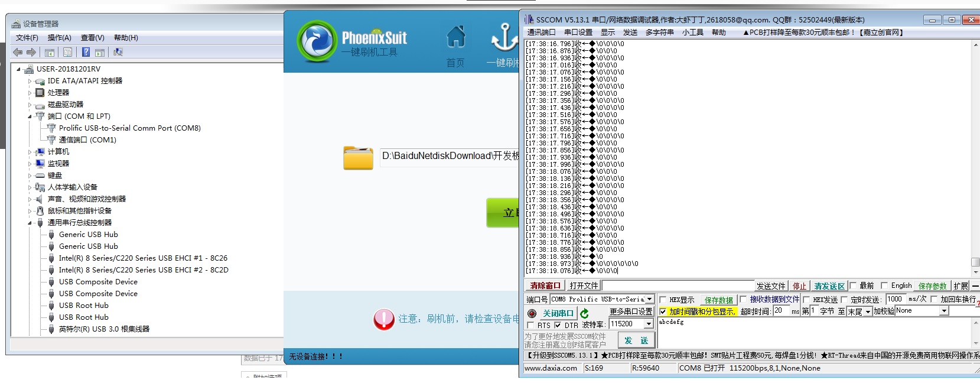
Task: Click the yellow folder icon in PhoenixSuit
Action: coord(359,158)
